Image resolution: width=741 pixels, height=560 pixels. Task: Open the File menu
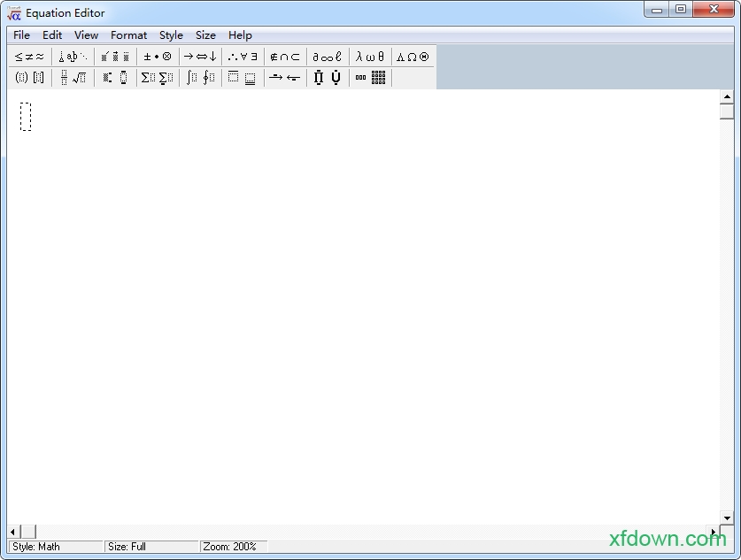(x=21, y=35)
